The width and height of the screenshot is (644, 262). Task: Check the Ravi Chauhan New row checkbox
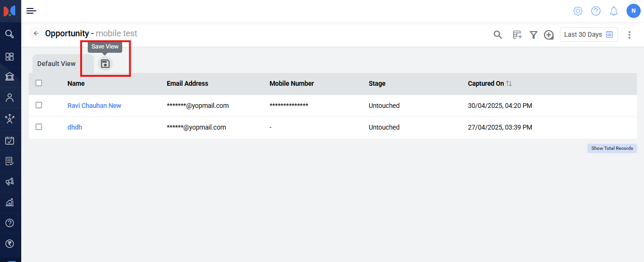pos(39,105)
